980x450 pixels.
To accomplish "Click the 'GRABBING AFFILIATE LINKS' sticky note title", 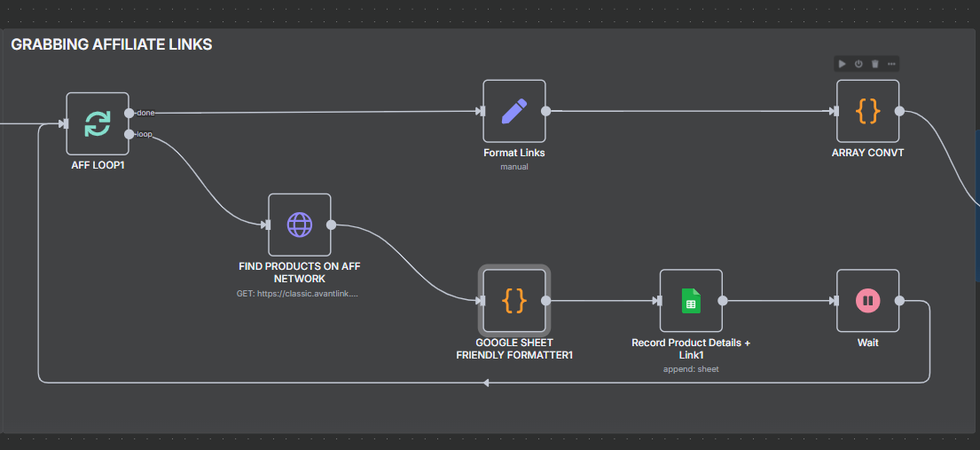I will (111, 44).
